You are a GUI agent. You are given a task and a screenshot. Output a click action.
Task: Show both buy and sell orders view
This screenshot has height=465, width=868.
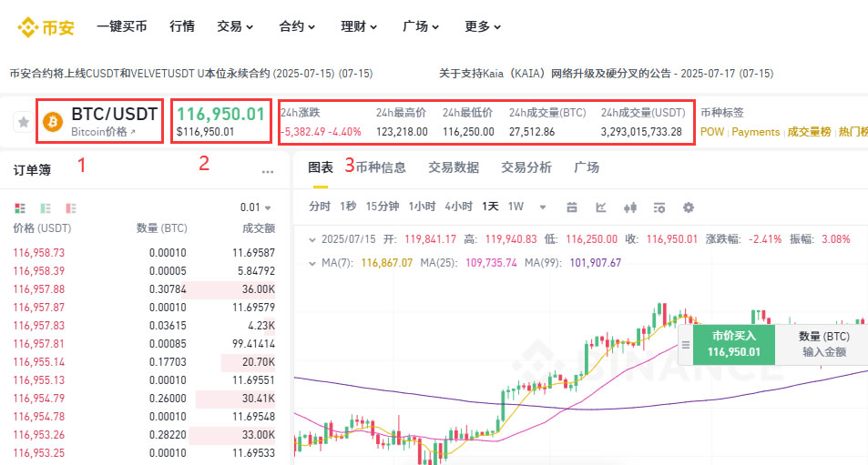(x=20, y=207)
